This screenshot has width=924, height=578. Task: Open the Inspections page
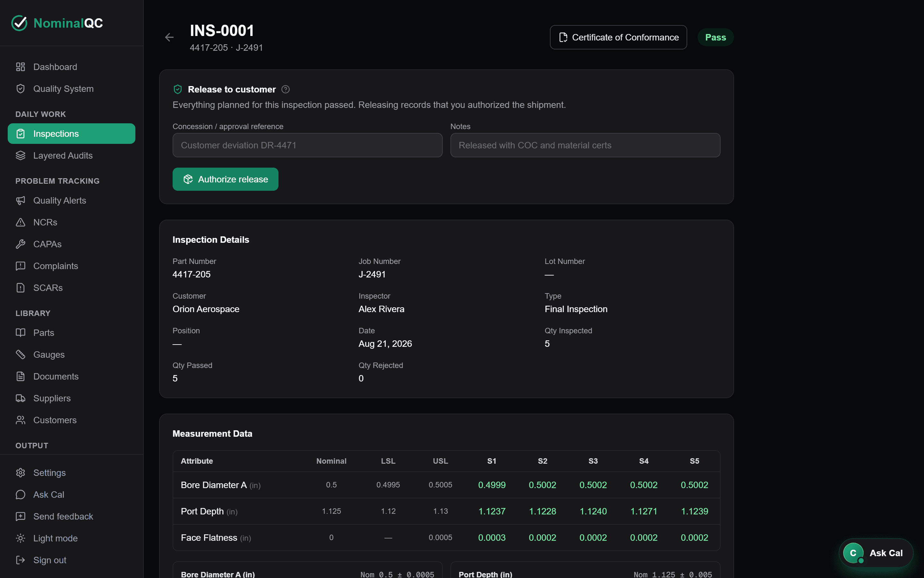(72, 133)
